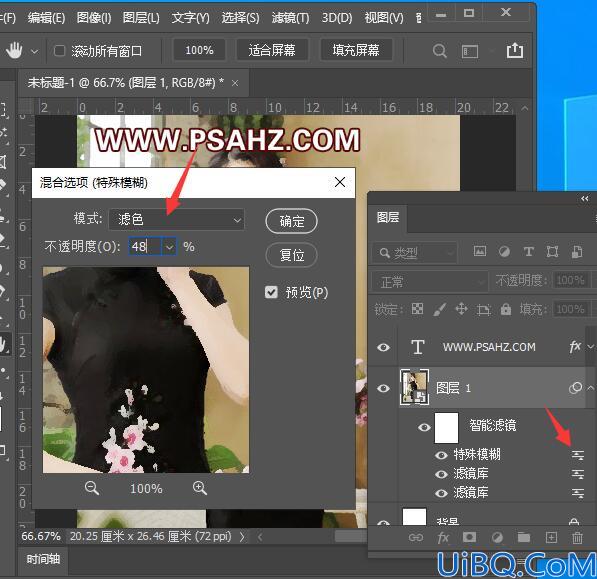The height and width of the screenshot is (579, 597).
Task: Close the 混合选项 dialog
Action: (340, 182)
